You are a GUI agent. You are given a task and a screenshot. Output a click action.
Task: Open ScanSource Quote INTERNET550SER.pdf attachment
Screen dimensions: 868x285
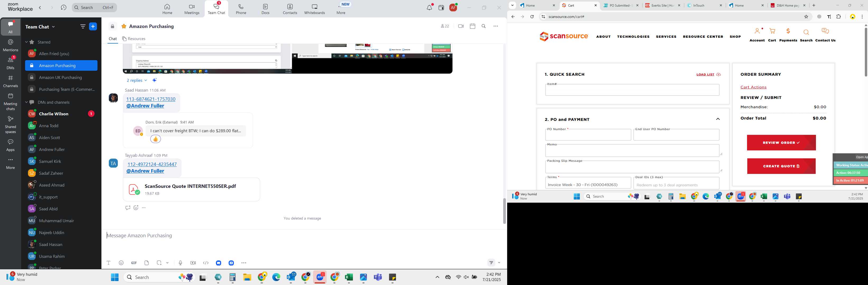coord(192,189)
